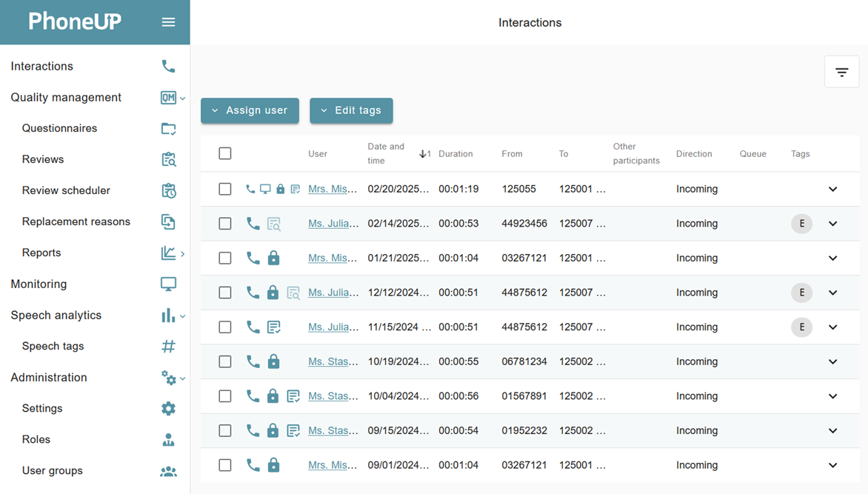Viewport: 868px width, 494px height.
Task: Expand the 11/15/2024 row details chevron
Action: tap(832, 327)
